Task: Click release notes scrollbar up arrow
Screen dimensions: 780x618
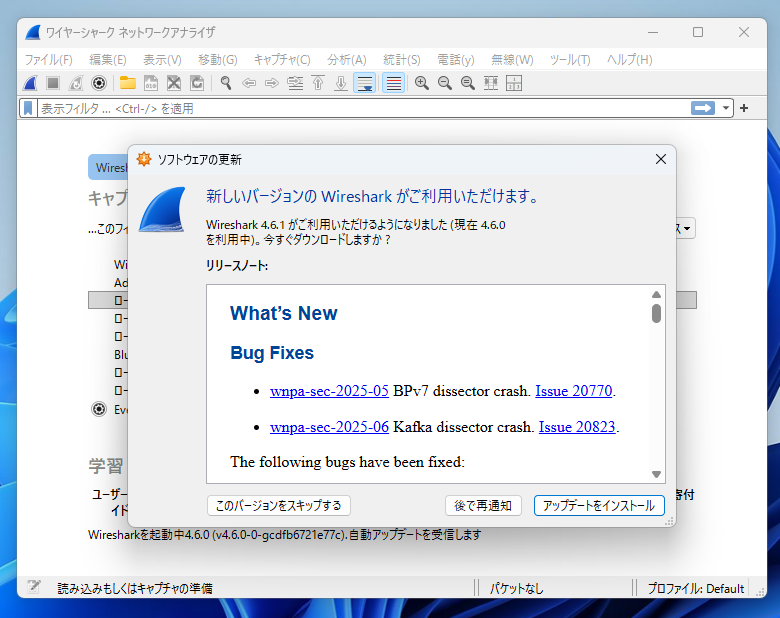Action: pyautogui.click(x=656, y=294)
